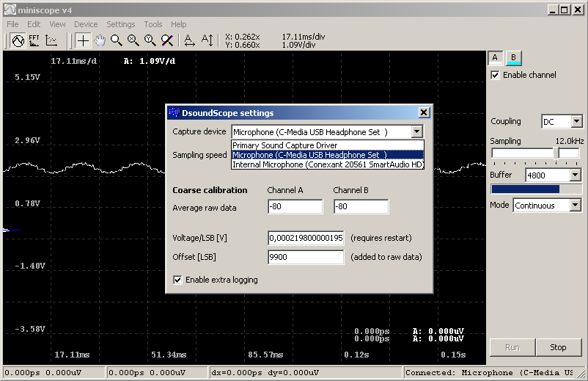Click the Run button
588x381 pixels.
(512, 347)
